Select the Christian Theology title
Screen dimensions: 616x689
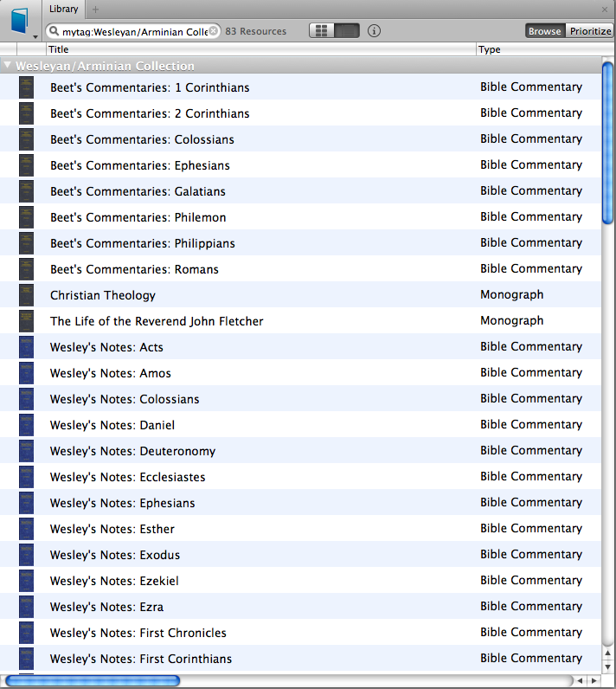(103, 295)
